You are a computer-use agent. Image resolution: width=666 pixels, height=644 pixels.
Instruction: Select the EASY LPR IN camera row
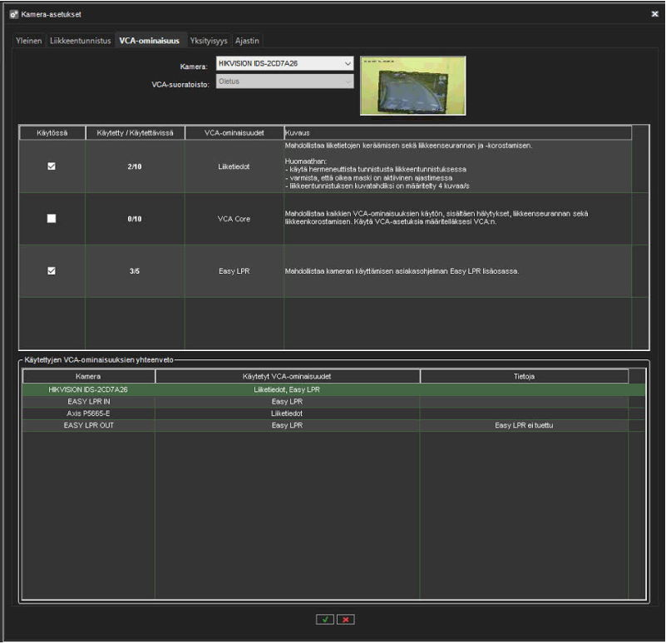(88, 401)
